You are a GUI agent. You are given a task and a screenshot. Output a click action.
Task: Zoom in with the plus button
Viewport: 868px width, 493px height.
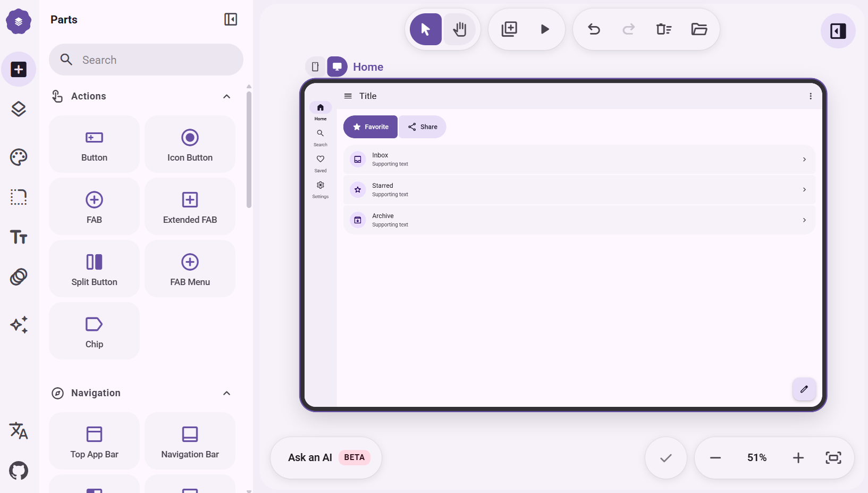798,458
